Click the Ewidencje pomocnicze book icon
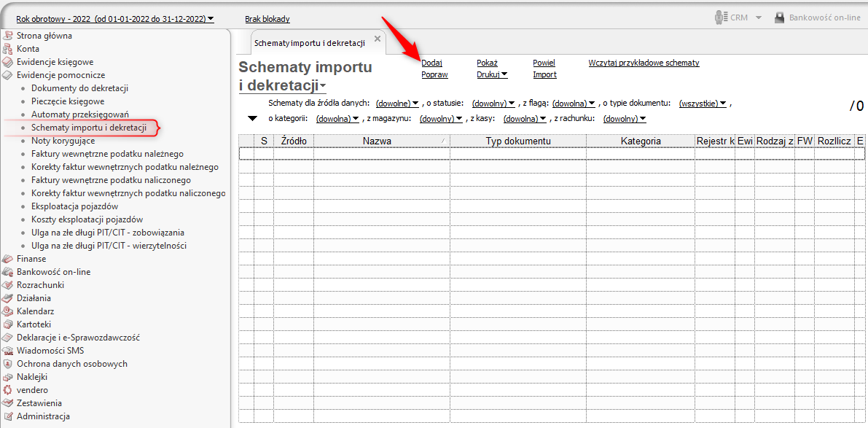The height and width of the screenshot is (428, 868). [8, 75]
